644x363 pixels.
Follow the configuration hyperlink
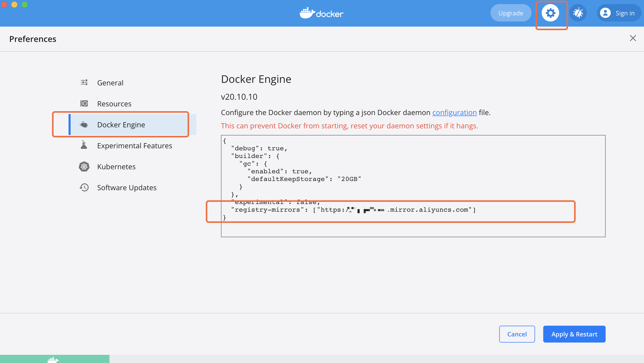tap(454, 112)
